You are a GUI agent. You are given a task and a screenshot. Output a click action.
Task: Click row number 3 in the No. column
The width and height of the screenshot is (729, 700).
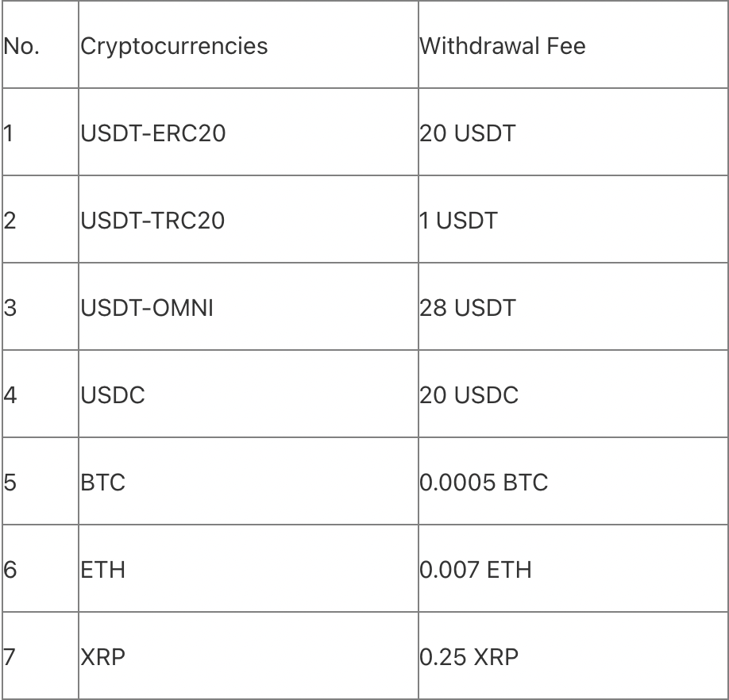click(x=10, y=307)
